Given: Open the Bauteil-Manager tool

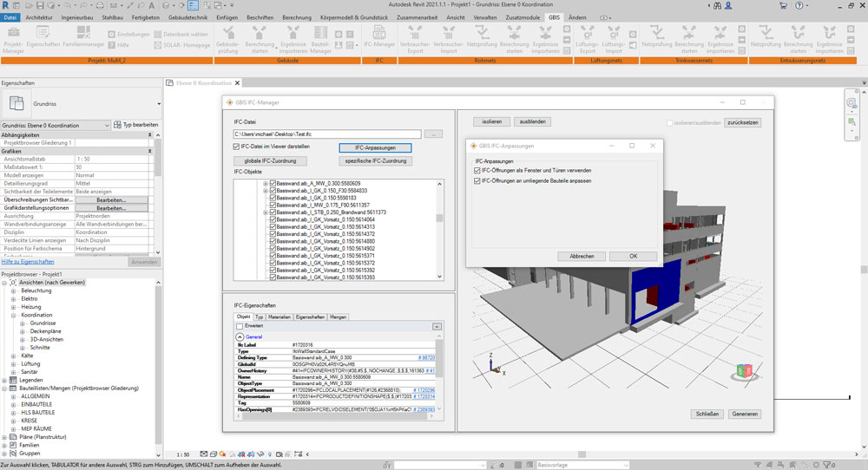Looking at the screenshot, I should (320, 40).
